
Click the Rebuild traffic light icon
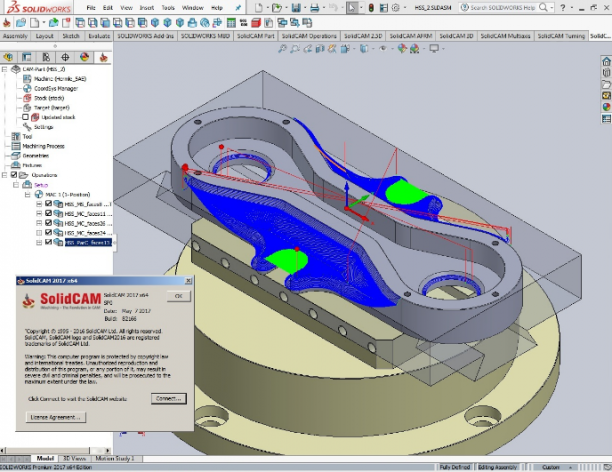click(371, 7)
